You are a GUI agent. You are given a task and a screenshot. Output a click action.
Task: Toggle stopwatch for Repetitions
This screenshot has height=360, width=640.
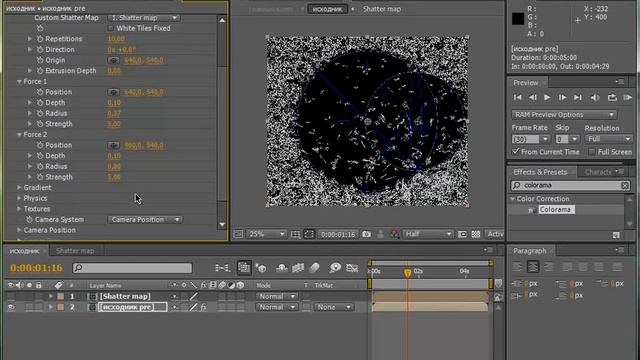tap(40, 39)
